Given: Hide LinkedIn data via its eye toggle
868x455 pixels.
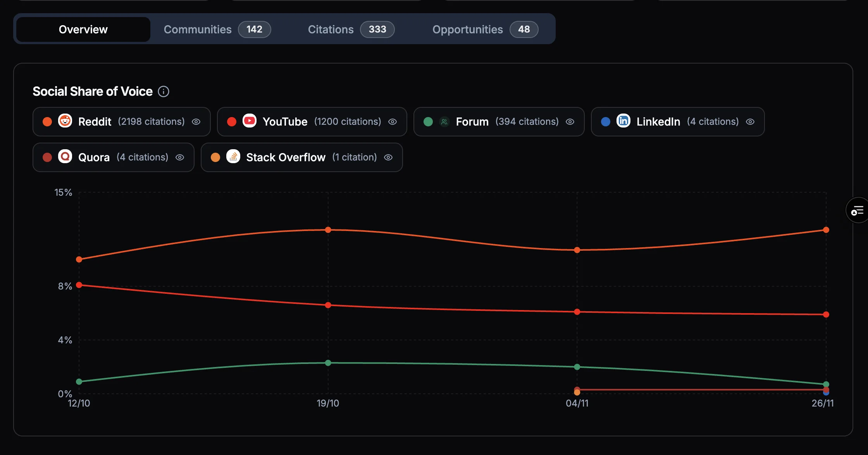Looking at the screenshot, I should (750, 121).
